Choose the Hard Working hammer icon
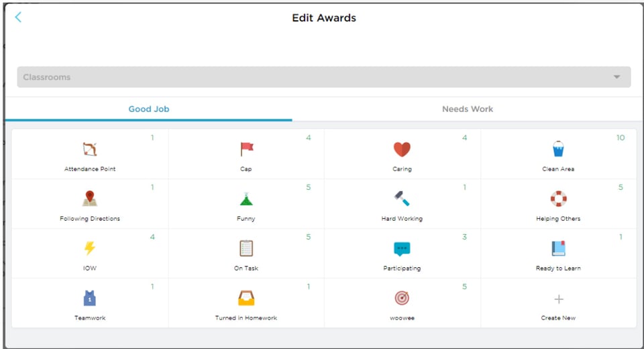Screen dimensions: 644x349 coord(402,199)
